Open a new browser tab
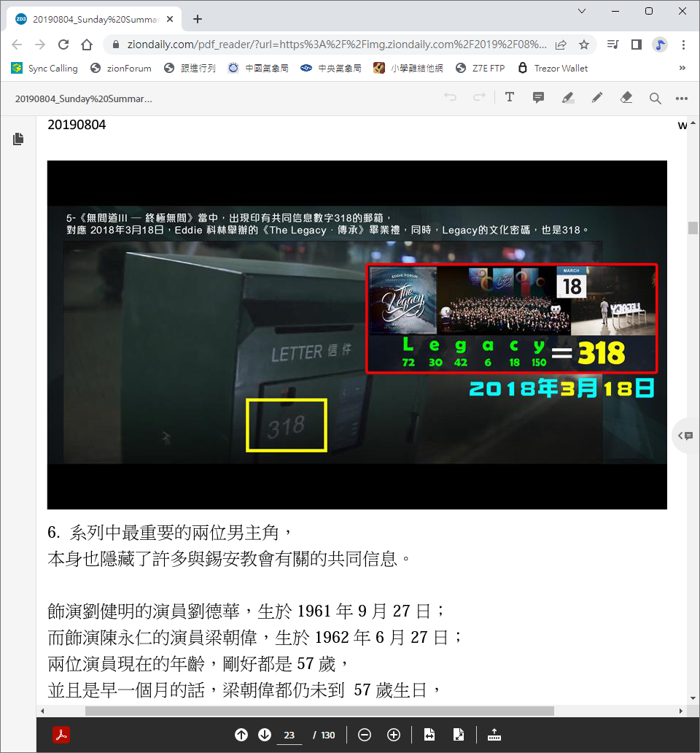The height and width of the screenshot is (753, 700). pos(197,19)
